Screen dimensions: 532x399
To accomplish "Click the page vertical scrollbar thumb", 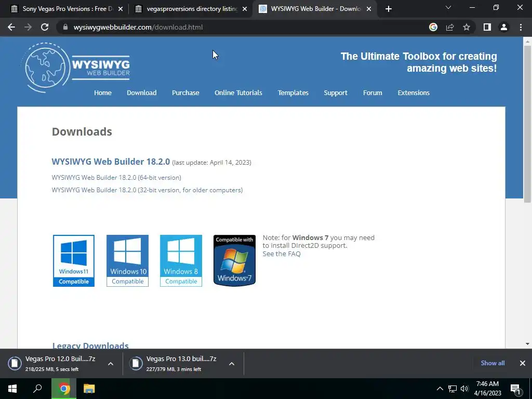I will (x=527, y=124).
